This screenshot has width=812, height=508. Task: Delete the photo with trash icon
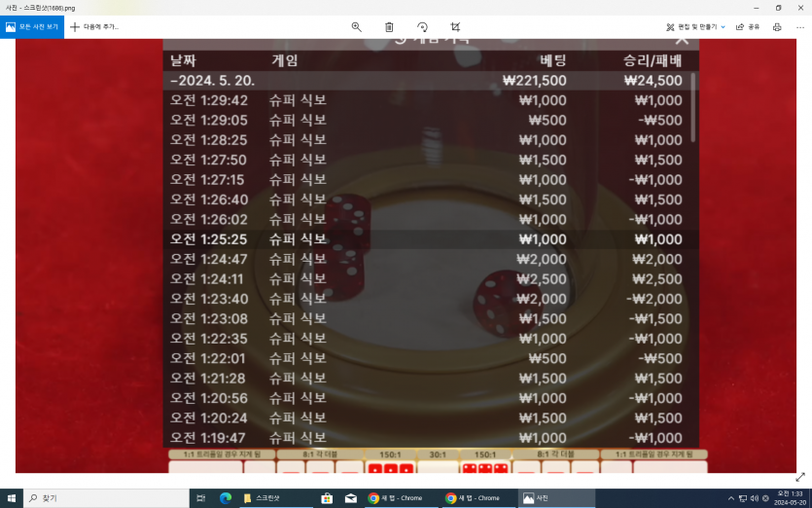[x=389, y=27]
